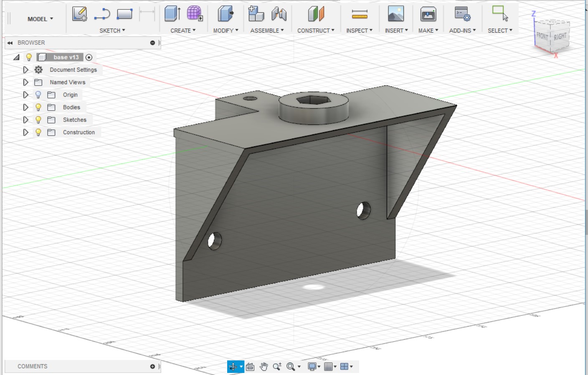
Task: Toggle visibility bulb for Bodies folder
Action: pos(38,107)
